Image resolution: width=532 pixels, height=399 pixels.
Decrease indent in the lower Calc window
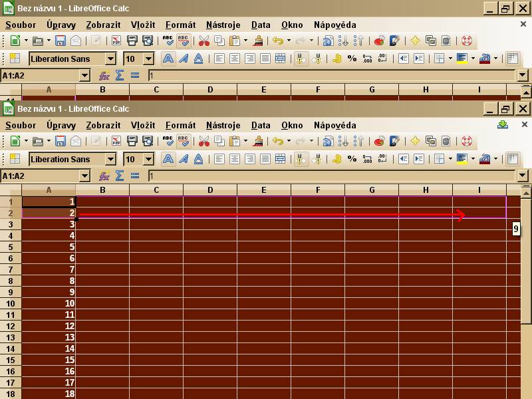point(404,159)
